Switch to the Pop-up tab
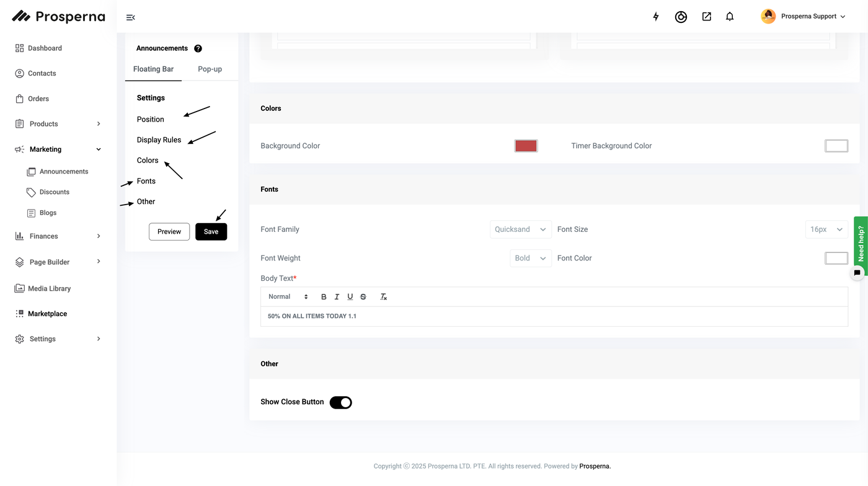868x486 pixels. 210,69
